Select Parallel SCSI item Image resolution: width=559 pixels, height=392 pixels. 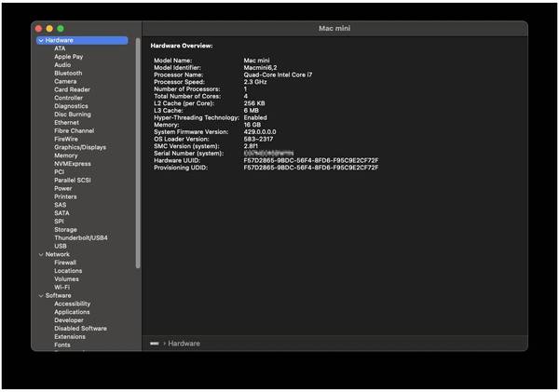(x=73, y=181)
